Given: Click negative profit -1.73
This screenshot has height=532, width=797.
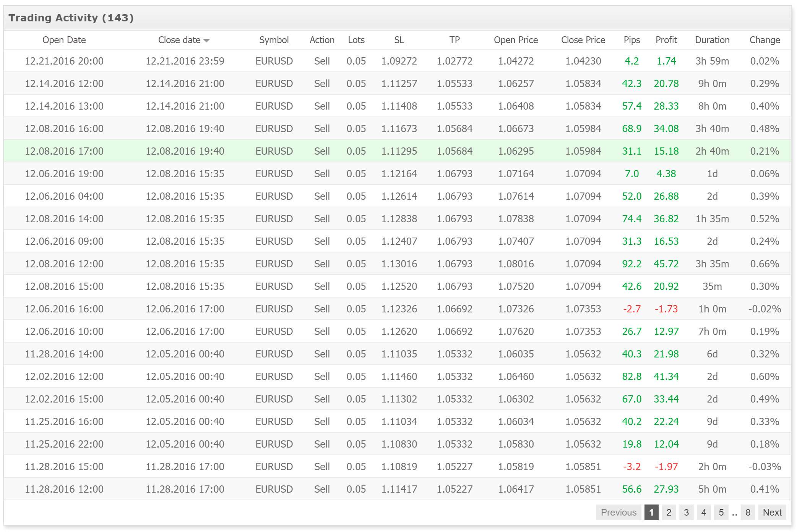Looking at the screenshot, I should pos(666,309).
